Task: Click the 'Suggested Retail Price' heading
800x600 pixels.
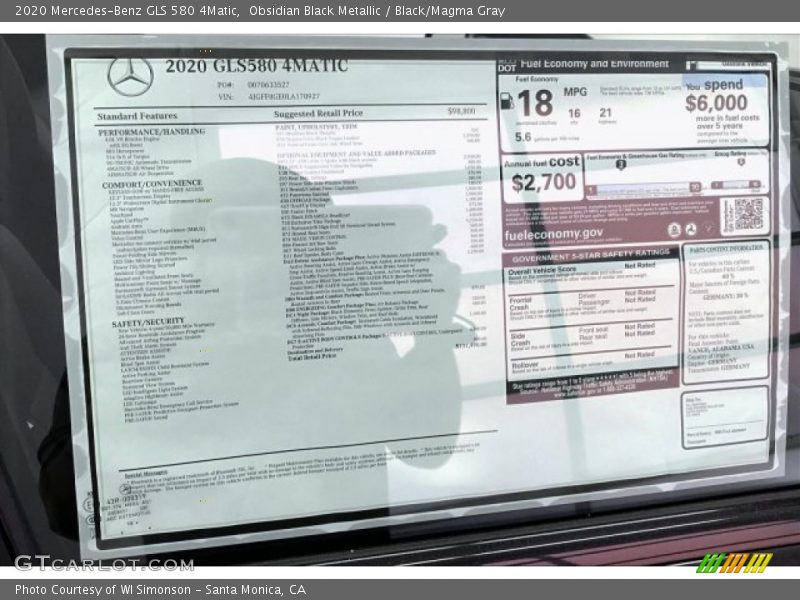Action: [x=318, y=113]
